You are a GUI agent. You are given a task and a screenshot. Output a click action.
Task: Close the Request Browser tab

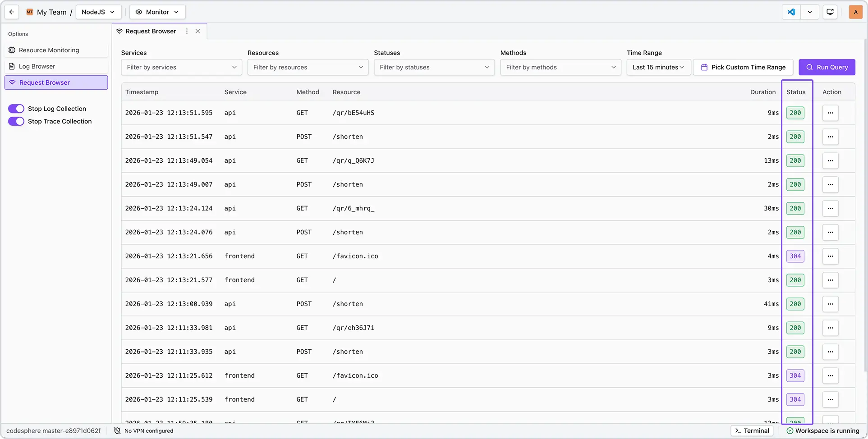(197, 31)
